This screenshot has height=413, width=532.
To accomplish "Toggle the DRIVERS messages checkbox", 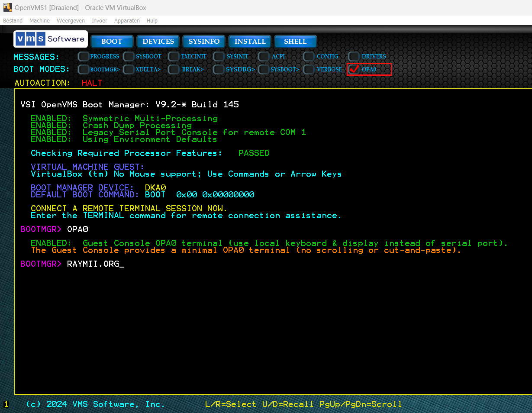I will (354, 56).
